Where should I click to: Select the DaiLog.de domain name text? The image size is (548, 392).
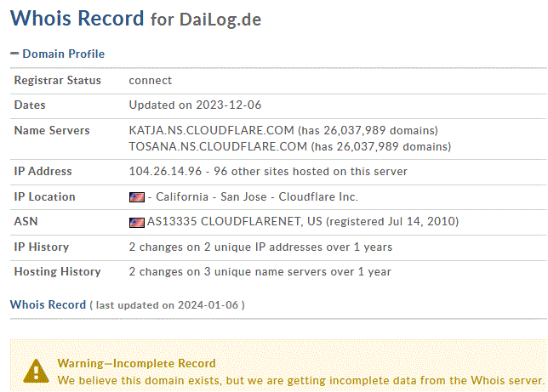[220, 20]
